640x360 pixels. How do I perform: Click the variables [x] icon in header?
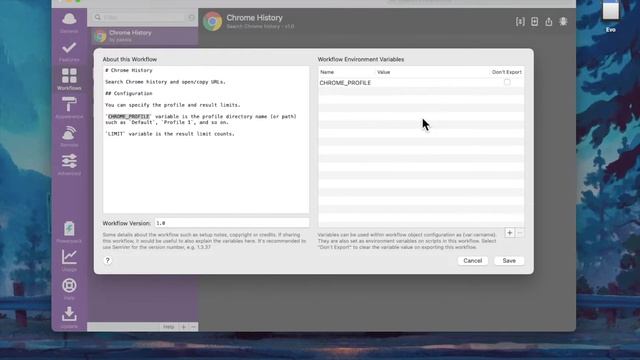520,22
